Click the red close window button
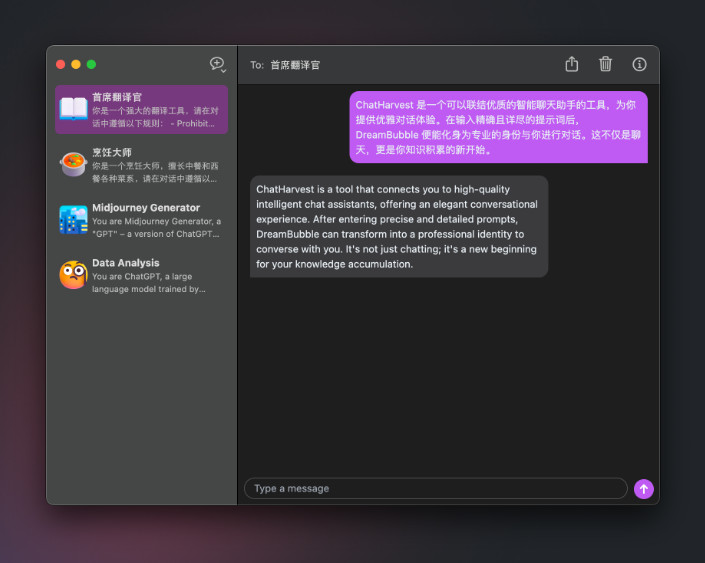The height and width of the screenshot is (563, 705). click(x=60, y=64)
